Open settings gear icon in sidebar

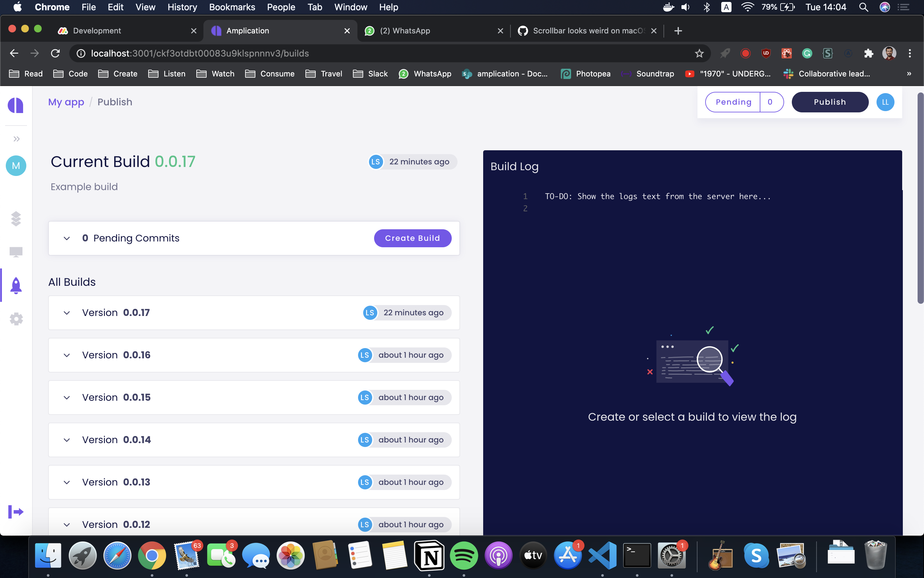(x=16, y=319)
